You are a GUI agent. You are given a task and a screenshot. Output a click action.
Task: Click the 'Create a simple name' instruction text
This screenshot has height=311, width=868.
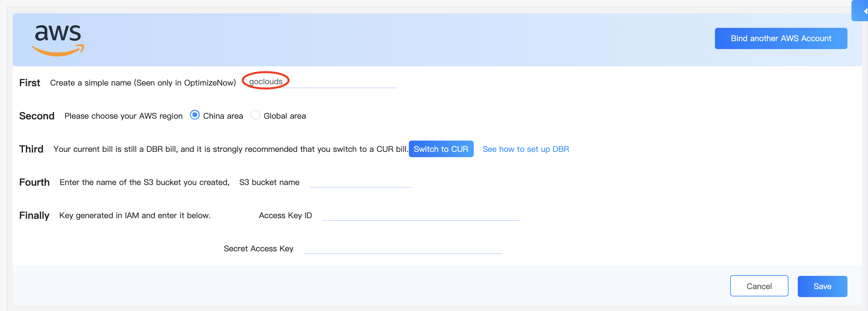click(x=143, y=83)
